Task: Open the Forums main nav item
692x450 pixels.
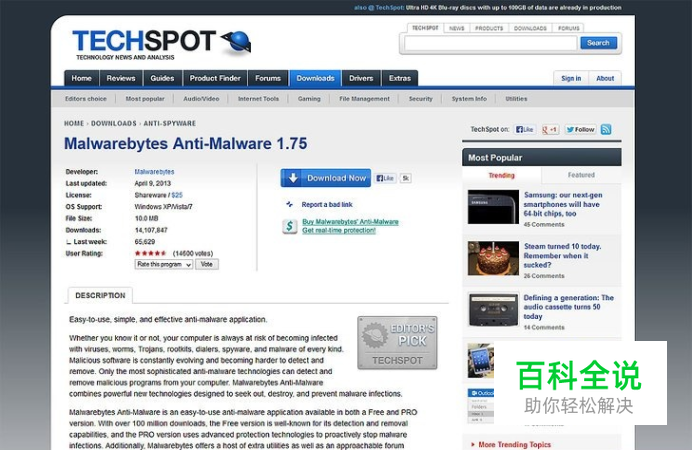Action: 268,78
